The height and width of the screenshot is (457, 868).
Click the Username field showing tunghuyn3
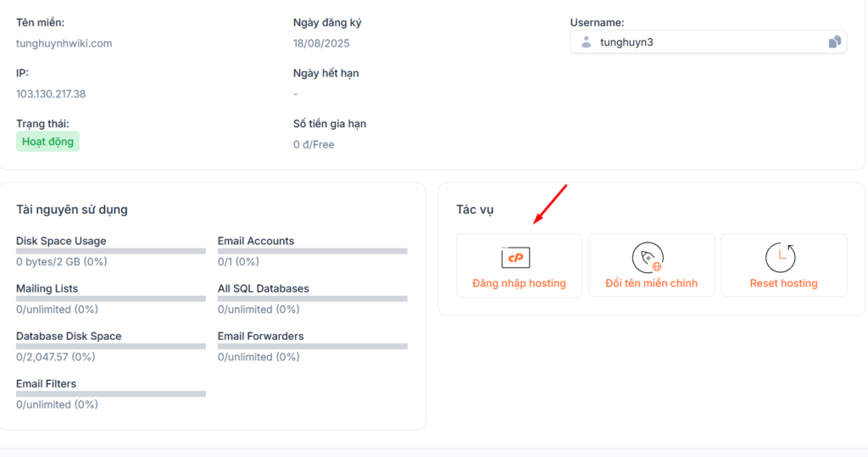pos(709,42)
